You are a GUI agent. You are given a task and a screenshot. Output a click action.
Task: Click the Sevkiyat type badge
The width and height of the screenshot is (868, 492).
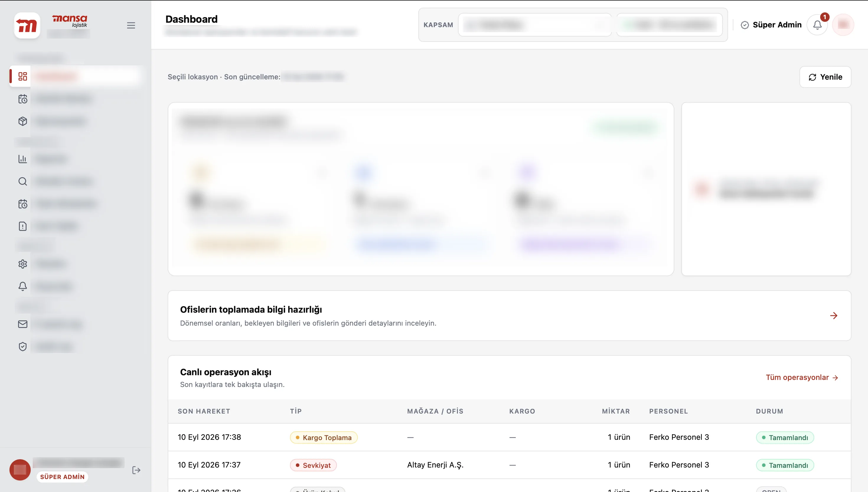tap(313, 465)
